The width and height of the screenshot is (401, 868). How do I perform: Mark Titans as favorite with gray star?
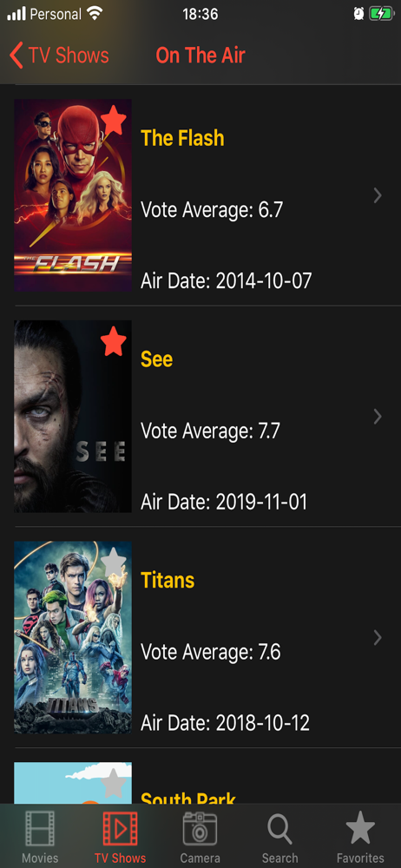click(x=114, y=562)
